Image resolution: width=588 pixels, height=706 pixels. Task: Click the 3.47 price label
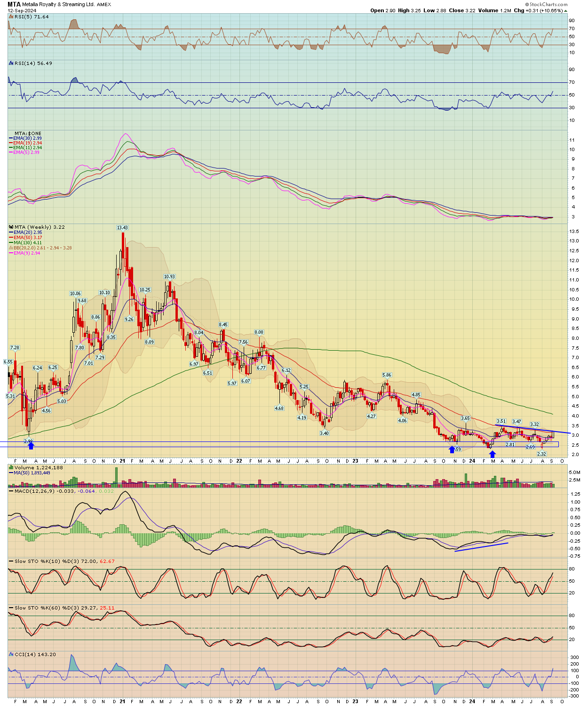coord(516,422)
